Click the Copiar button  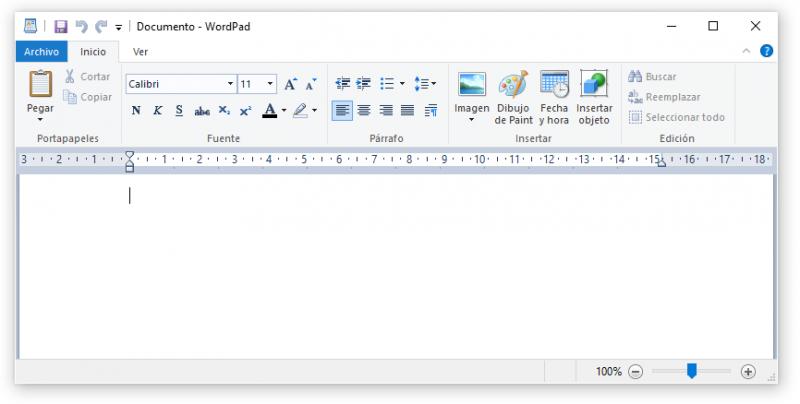(87, 97)
